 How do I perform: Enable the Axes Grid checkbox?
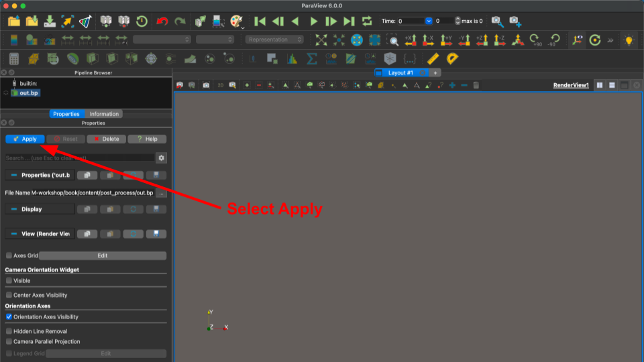(x=9, y=255)
